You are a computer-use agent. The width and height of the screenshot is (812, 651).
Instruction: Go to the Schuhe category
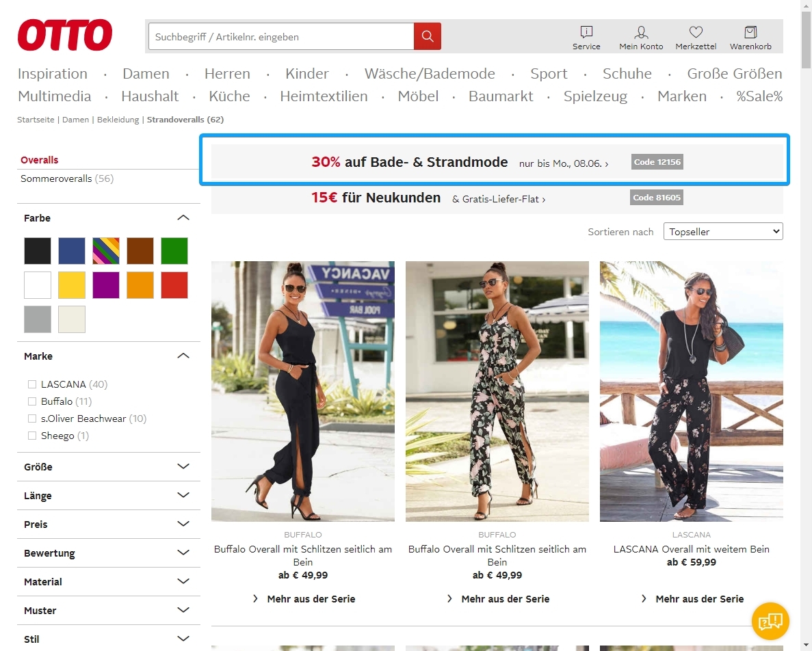[x=627, y=74]
